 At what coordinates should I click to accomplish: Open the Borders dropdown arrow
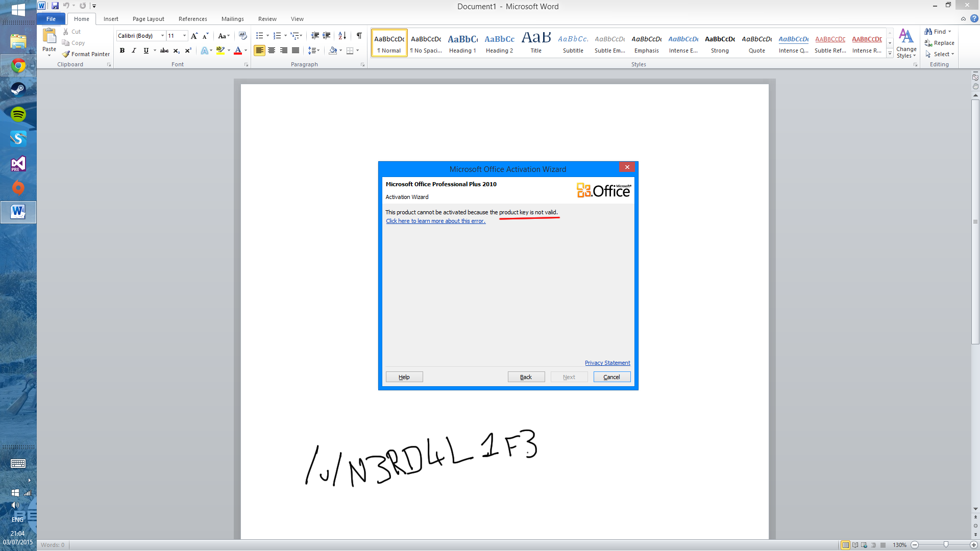[357, 51]
